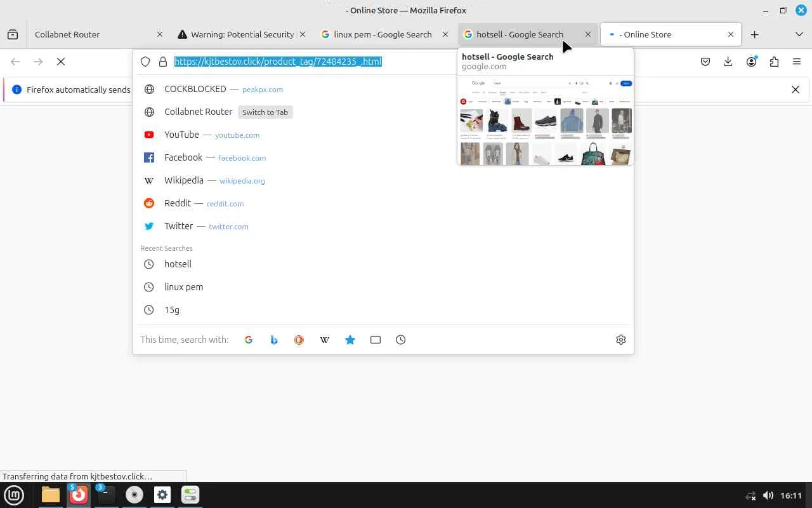
Task: Expand the list all tabs chevron
Action: [799, 34]
